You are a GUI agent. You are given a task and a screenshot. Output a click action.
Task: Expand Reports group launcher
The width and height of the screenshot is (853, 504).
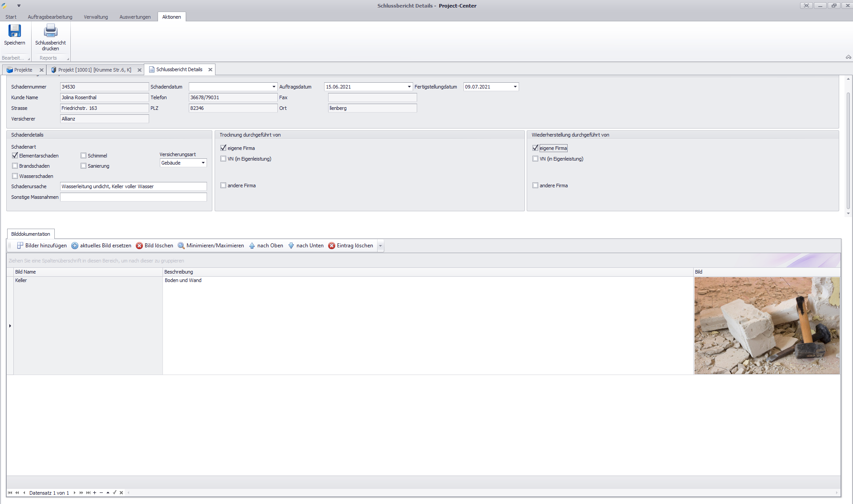pyautogui.click(x=68, y=58)
